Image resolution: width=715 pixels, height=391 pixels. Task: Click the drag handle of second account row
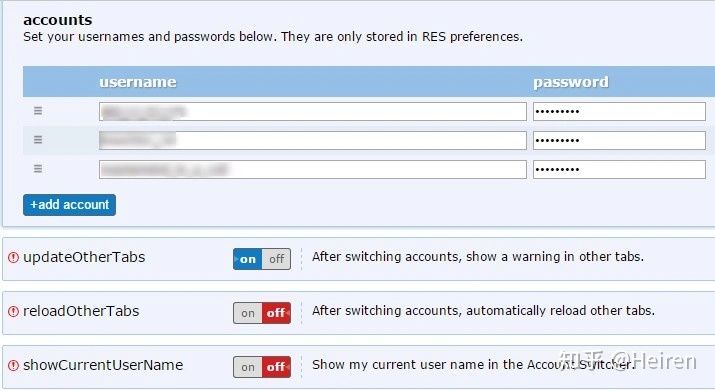click(38, 140)
